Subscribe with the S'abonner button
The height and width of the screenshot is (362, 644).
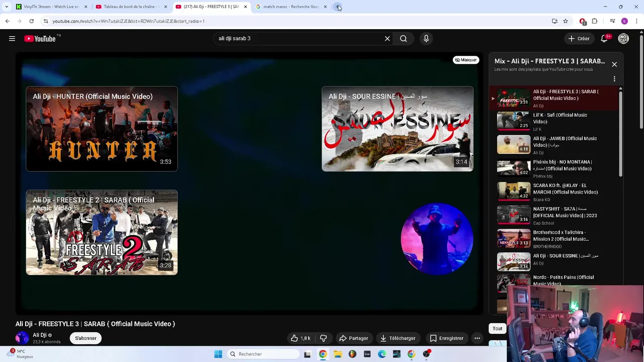point(86,338)
